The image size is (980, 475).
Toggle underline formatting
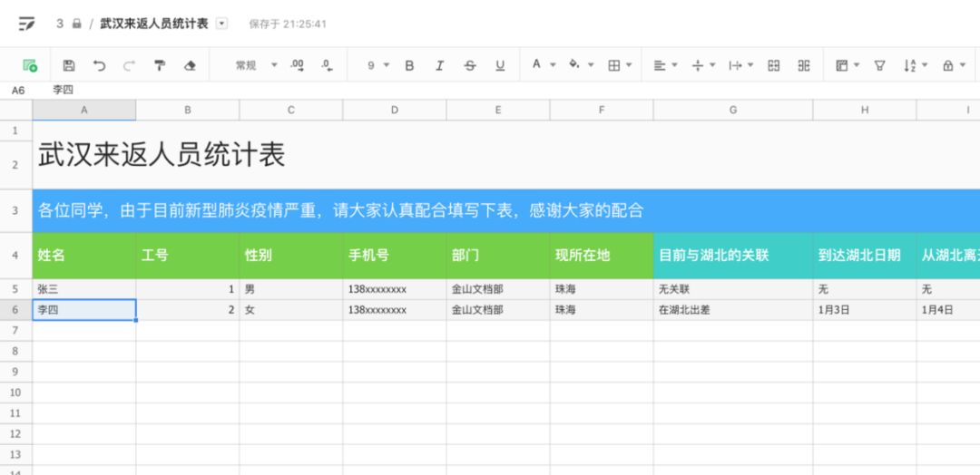click(500, 65)
